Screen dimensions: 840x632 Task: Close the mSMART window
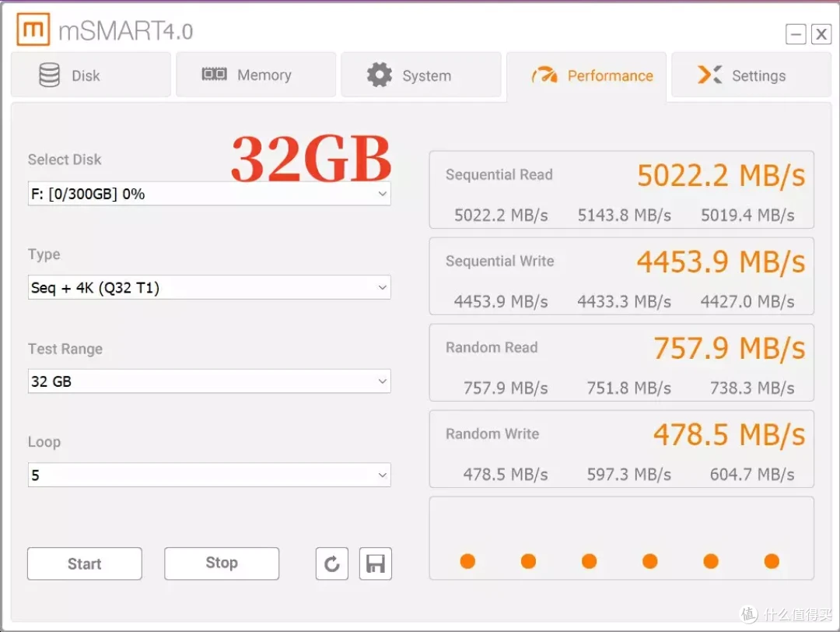[x=821, y=34]
